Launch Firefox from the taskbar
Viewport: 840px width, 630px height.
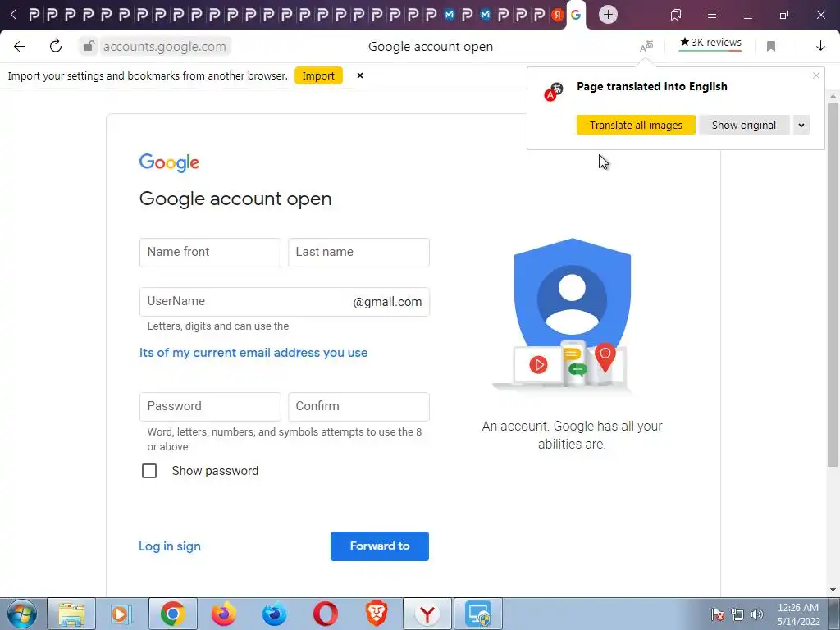[223, 614]
